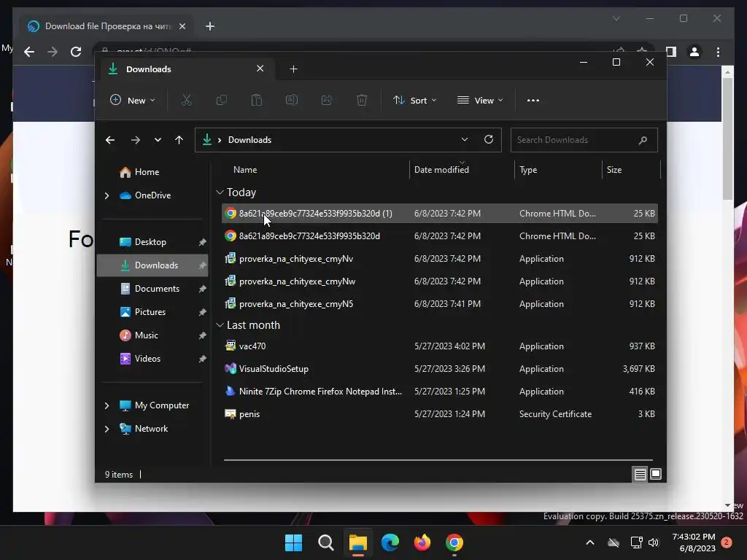Open Firefox from taskbar
Image resolution: width=747 pixels, height=560 pixels.
[422, 542]
